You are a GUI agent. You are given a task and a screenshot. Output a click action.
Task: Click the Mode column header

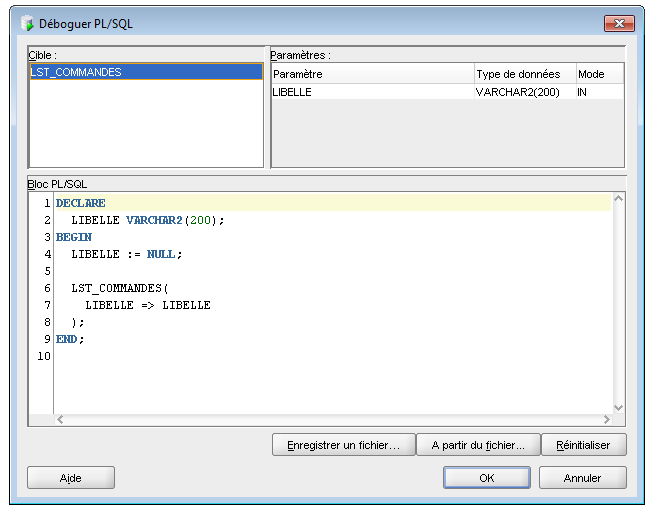pos(598,74)
